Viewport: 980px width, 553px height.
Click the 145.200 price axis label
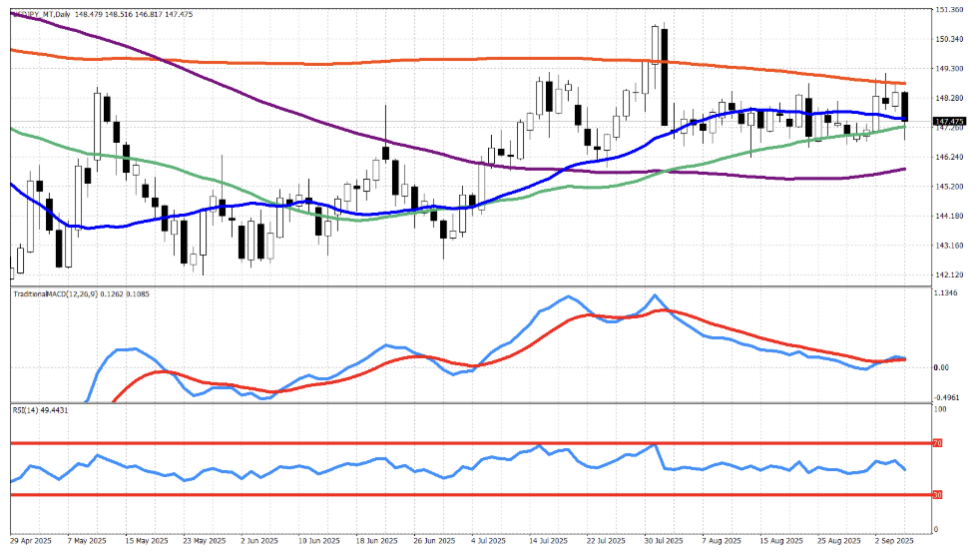(952, 187)
